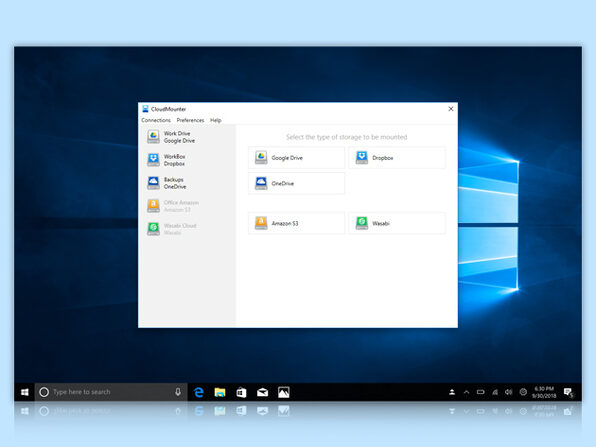This screenshot has height=447, width=596.
Task: Choose Google Drive storage type button
Action: tap(296, 158)
